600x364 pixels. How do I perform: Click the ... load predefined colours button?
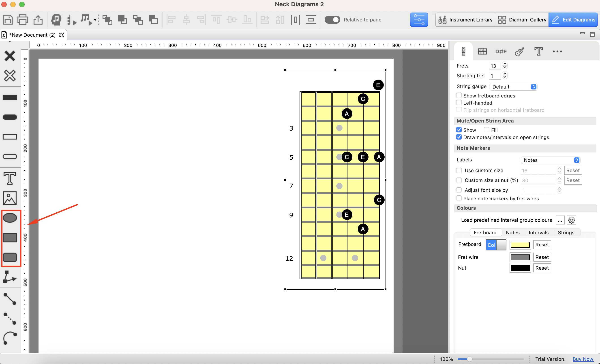pyautogui.click(x=560, y=220)
